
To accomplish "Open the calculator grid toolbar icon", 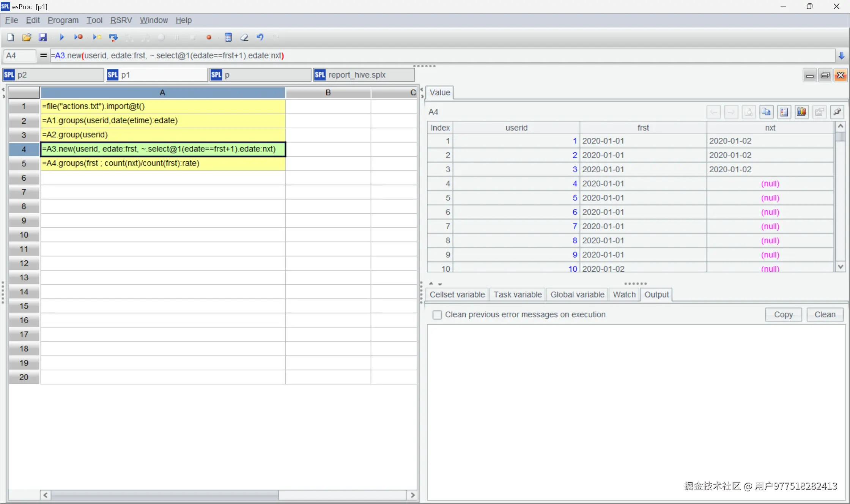I will click(228, 37).
